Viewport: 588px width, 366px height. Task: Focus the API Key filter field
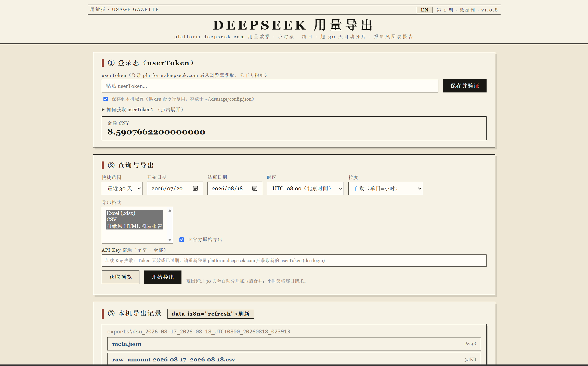pos(294,261)
